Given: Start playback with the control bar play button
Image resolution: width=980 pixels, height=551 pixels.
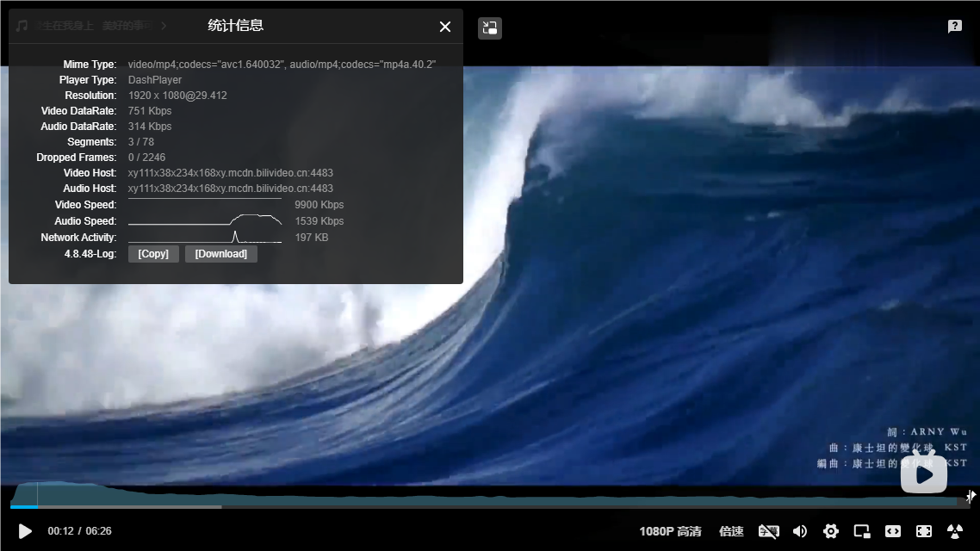Looking at the screenshot, I should 25,531.
